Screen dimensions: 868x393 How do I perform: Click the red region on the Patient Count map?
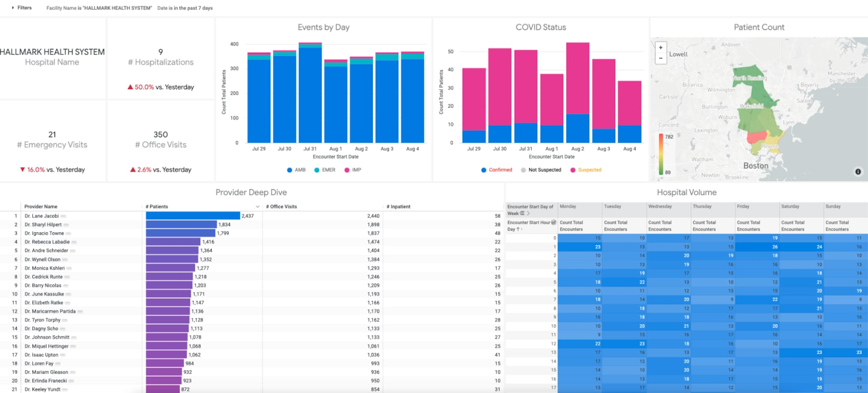point(756,138)
